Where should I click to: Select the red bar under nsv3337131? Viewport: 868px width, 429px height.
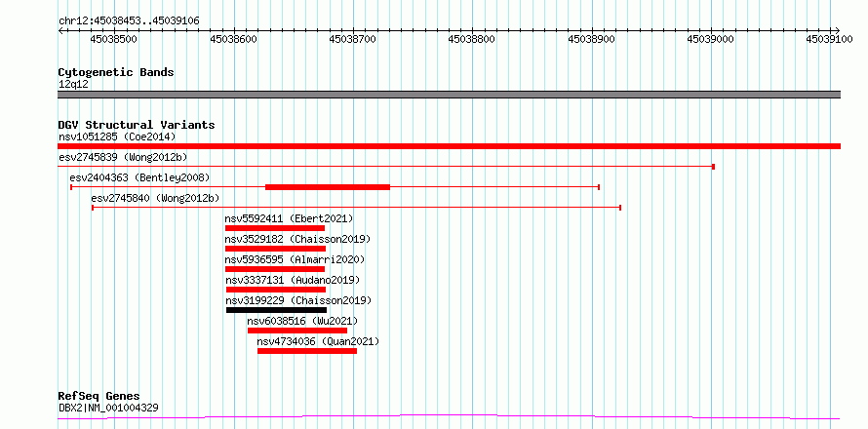coord(276,290)
